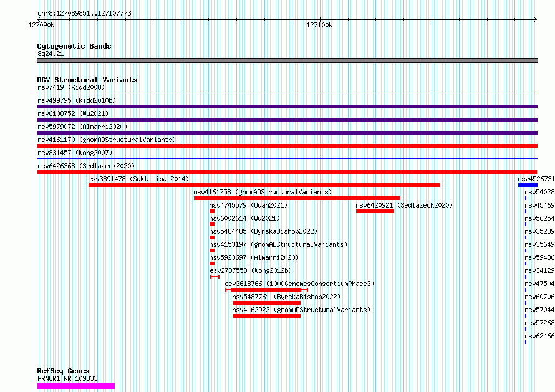Click the 8q24.21 band label
The height and width of the screenshot is (392, 555).
(51, 54)
